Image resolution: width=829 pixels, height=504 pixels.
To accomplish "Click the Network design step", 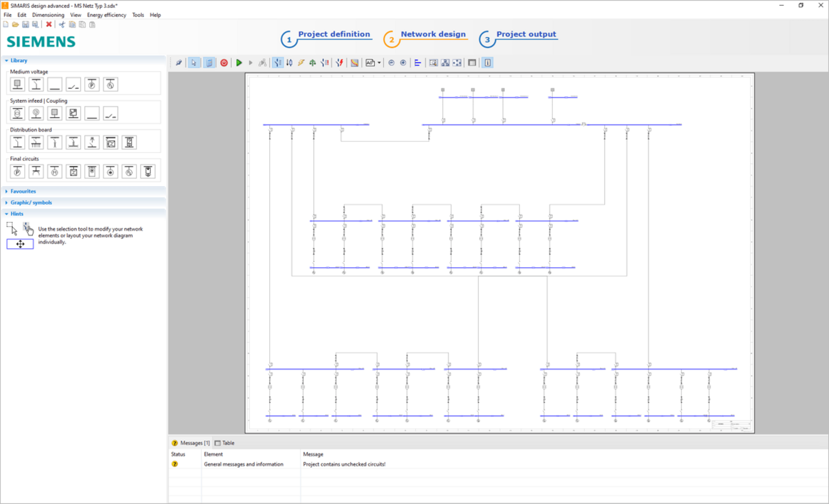I will tap(433, 34).
